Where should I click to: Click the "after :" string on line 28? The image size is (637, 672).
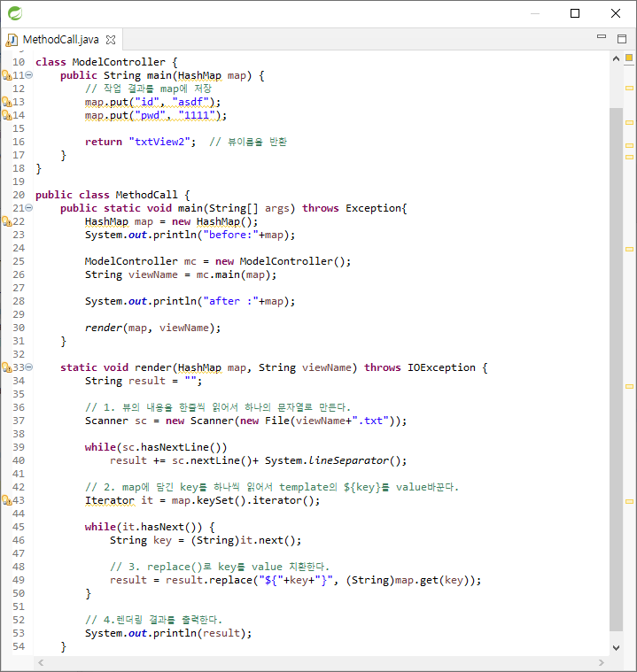[x=230, y=301]
